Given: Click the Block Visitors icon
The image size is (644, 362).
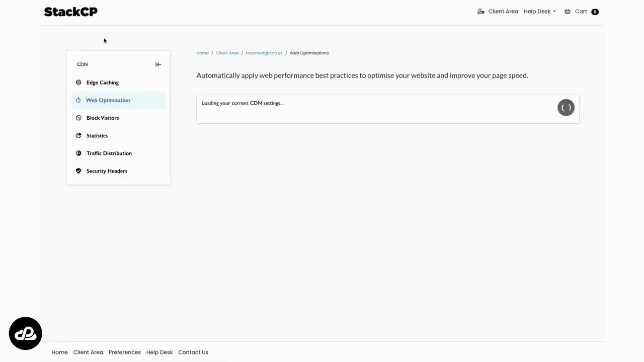Looking at the screenshot, I should coord(78,118).
